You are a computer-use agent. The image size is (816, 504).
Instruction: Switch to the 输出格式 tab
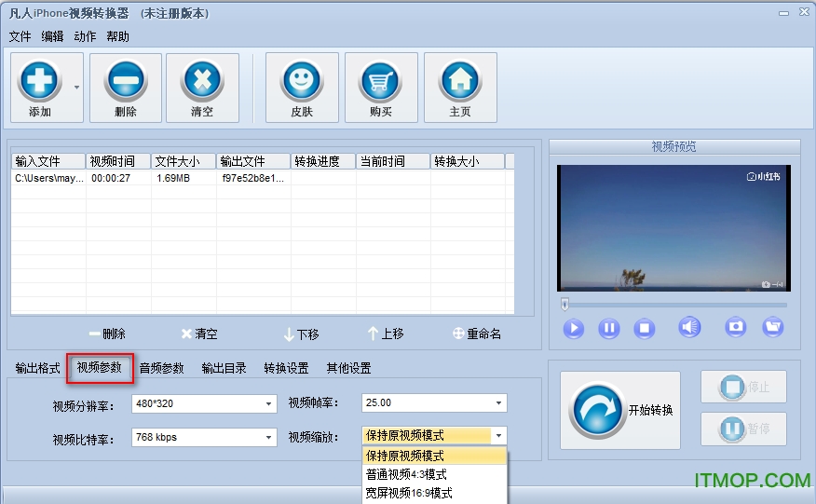(37, 368)
